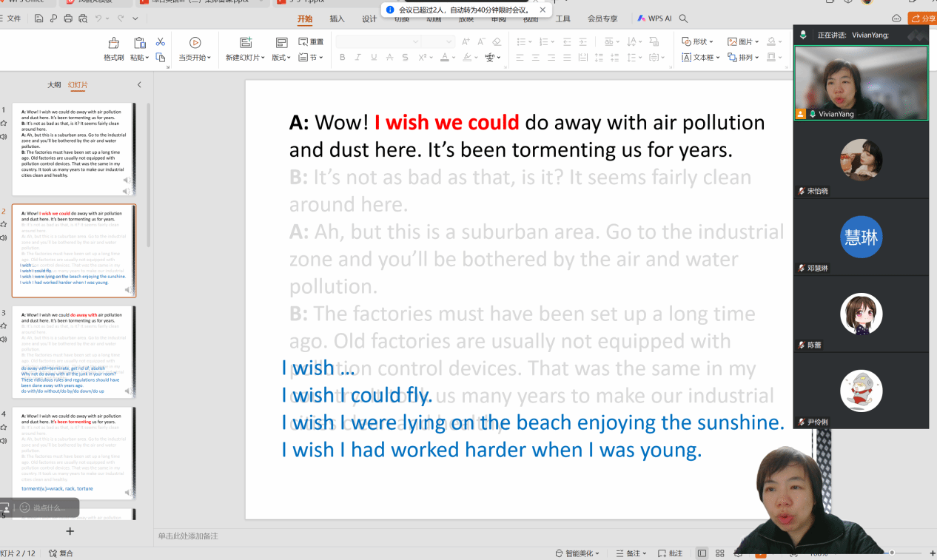Viewport: 937px width, 560px height.
Task: Click the orange Share (分享) button
Action: point(922,18)
